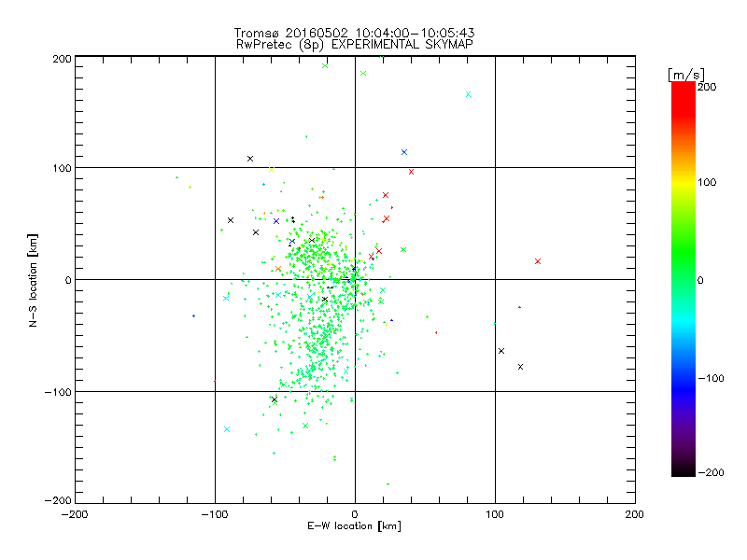747x560 pixels.
Task: Click the E-W axis tick label "-200"
Action: click(x=75, y=514)
